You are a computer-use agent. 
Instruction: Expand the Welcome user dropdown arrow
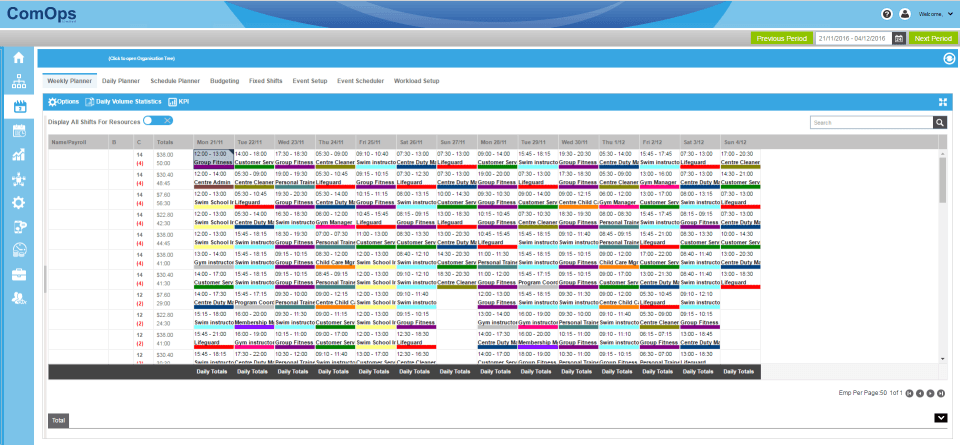pyautogui.click(x=951, y=15)
